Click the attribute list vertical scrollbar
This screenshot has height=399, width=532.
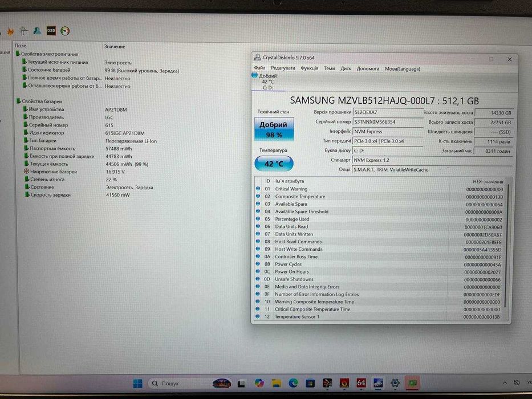[506, 245]
